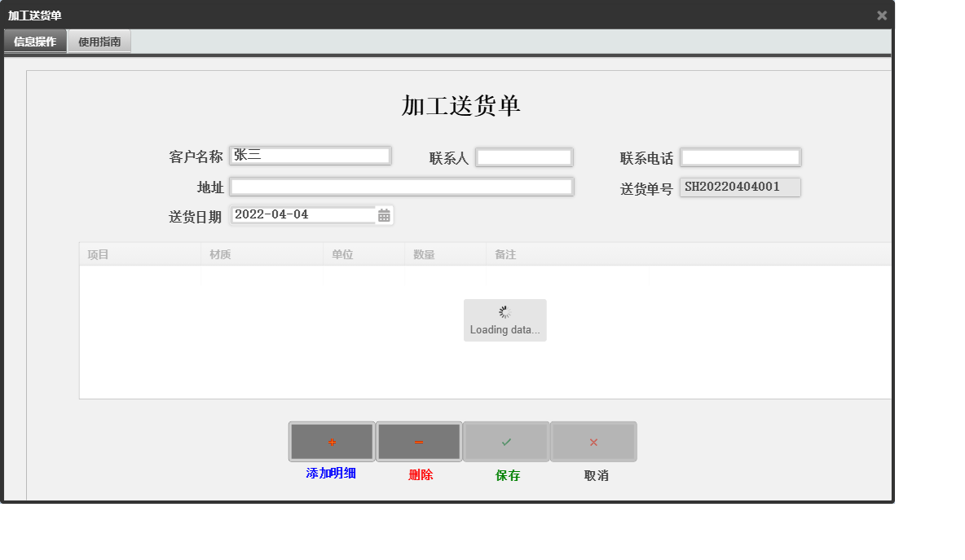Click the 保存 label
Screen dimensions: 965x560
tap(505, 474)
